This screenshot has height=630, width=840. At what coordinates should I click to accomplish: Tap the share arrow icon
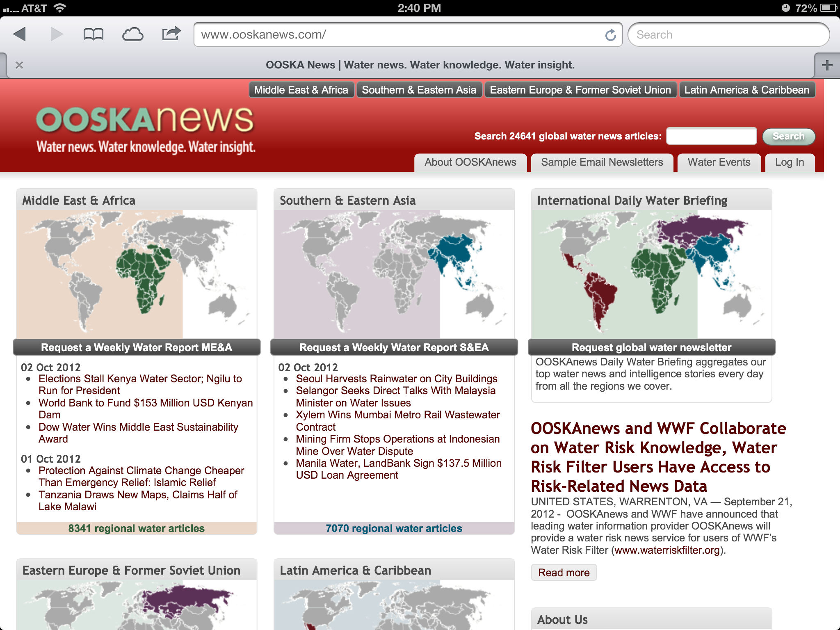[x=171, y=34]
